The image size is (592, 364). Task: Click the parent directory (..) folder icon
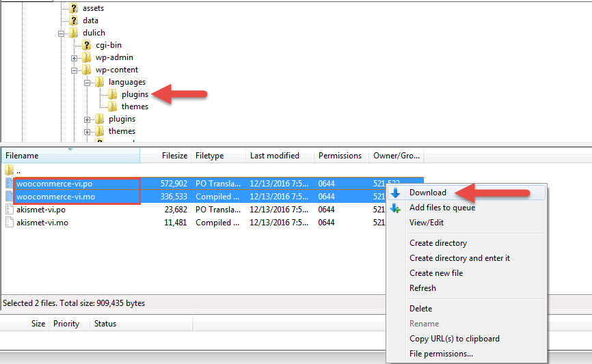click(9, 170)
